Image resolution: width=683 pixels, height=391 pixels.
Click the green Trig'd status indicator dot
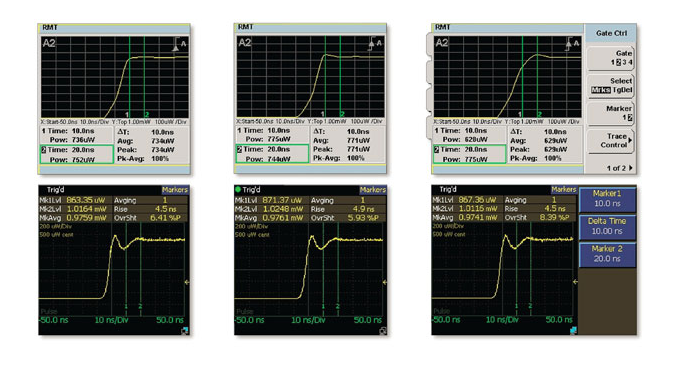coord(238,189)
